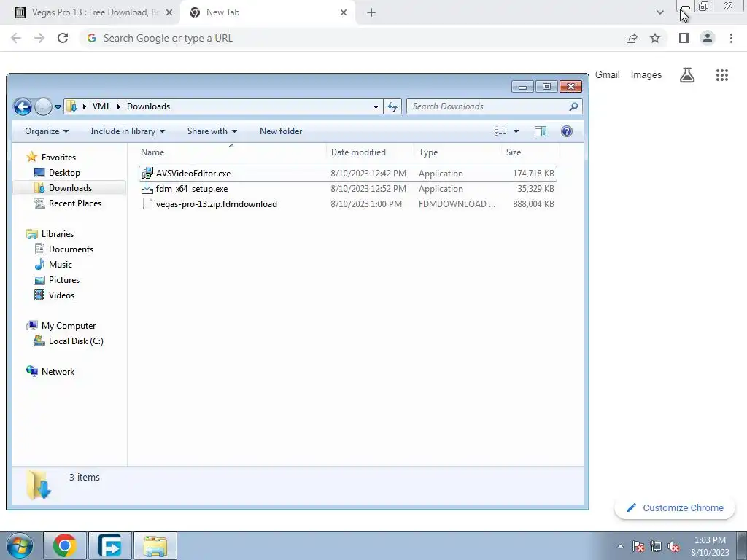This screenshot has width=747, height=560.
Task: Click the Explorer back navigation arrow
Action: click(23, 106)
